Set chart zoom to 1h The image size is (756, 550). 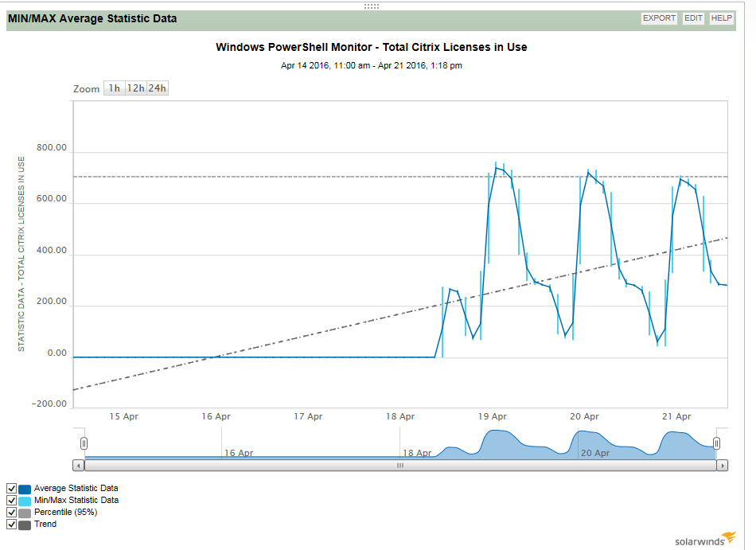(115, 88)
